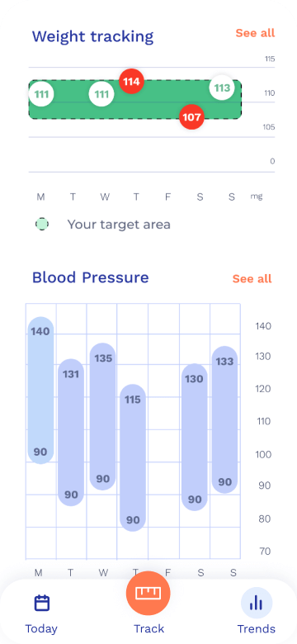Open the Today calendar icon

click(41, 603)
